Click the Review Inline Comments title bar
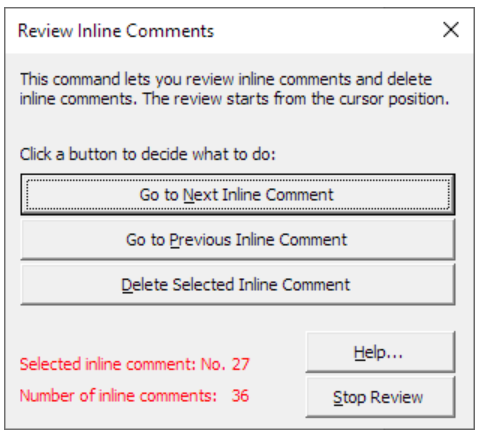 (239, 31)
